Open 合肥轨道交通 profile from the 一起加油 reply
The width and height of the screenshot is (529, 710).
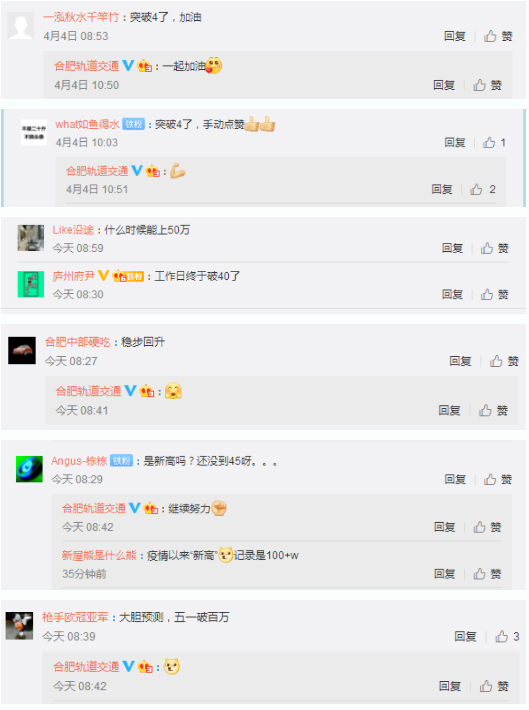pos(87,66)
